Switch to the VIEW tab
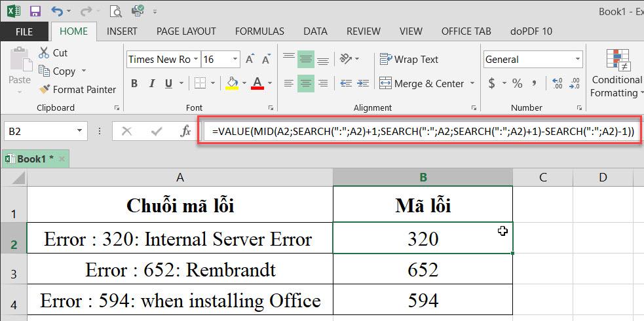The width and height of the screenshot is (644, 321). click(411, 31)
